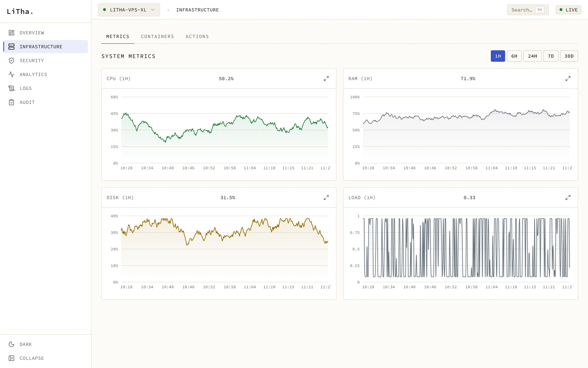The width and height of the screenshot is (588, 368).
Task: Expand the RAM chart to fullscreen
Action: [x=568, y=79]
